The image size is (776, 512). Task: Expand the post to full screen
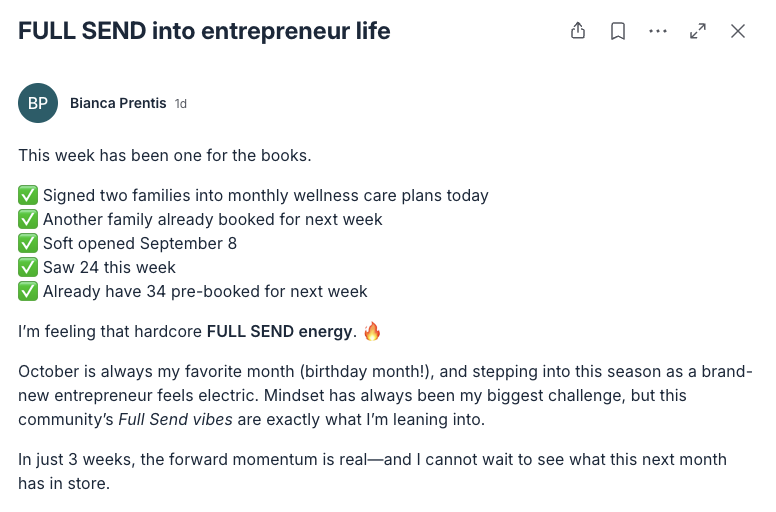pos(698,31)
